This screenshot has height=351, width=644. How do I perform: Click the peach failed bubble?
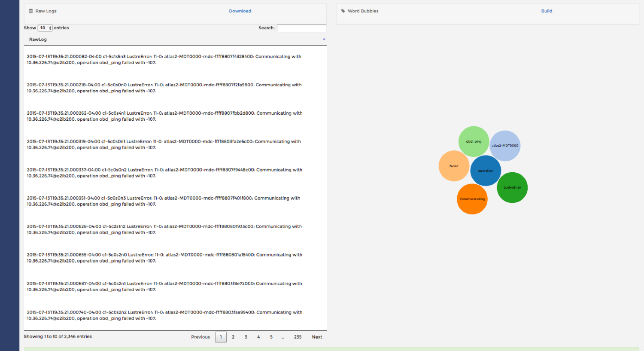tap(454, 166)
